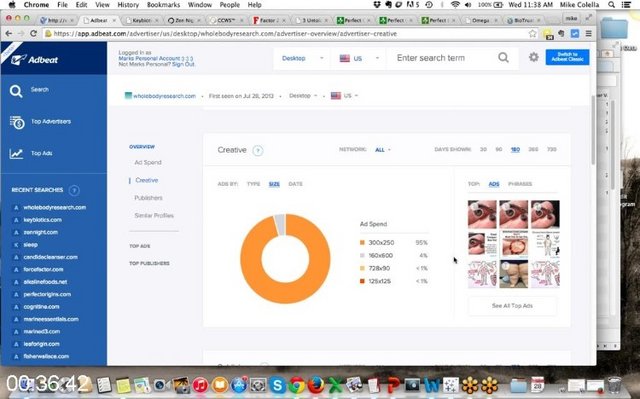Open candidacleanser.com recent search
This screenshot has height=399, width=640.
click(51, 257)
